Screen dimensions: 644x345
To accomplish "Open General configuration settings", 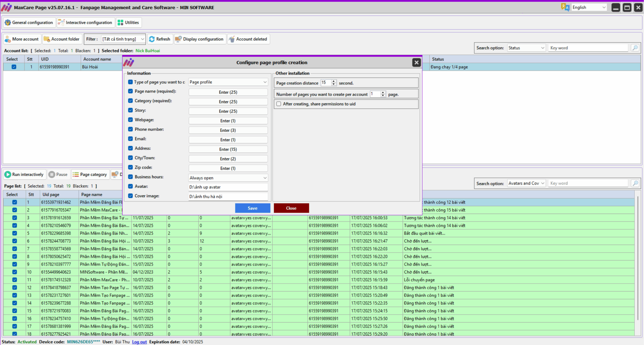I will [29, 22].
